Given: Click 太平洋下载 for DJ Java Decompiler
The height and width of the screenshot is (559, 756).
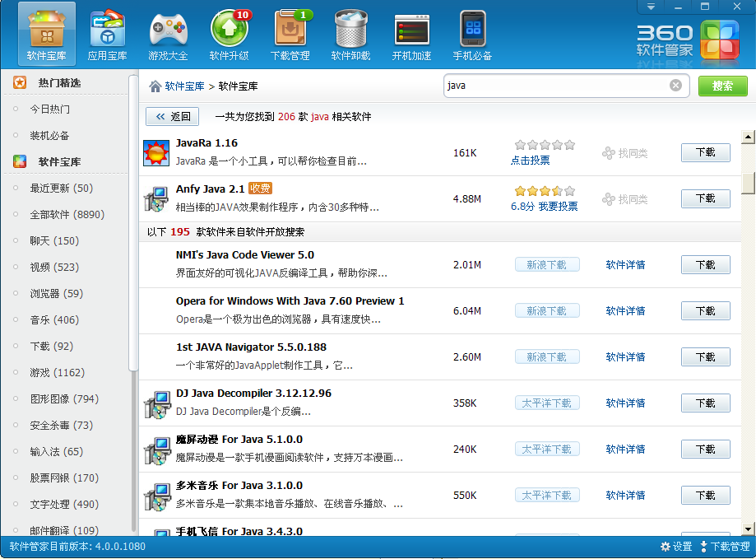Looking at the screenshot, I should 547,403.
